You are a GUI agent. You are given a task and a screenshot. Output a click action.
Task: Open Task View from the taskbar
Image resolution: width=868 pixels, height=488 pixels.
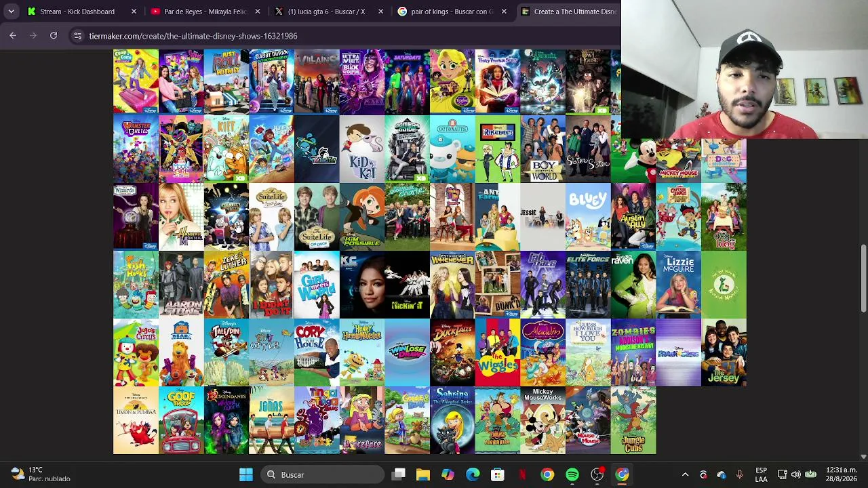399,474
